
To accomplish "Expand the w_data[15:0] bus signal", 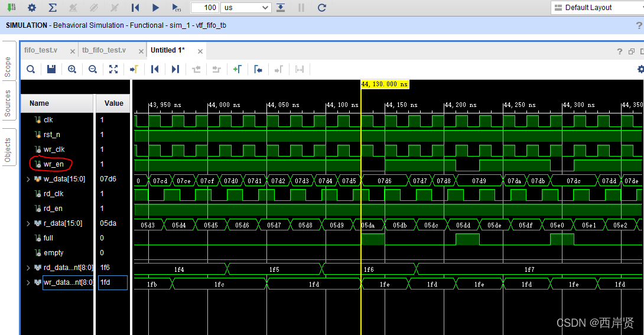I will (28, 179).
